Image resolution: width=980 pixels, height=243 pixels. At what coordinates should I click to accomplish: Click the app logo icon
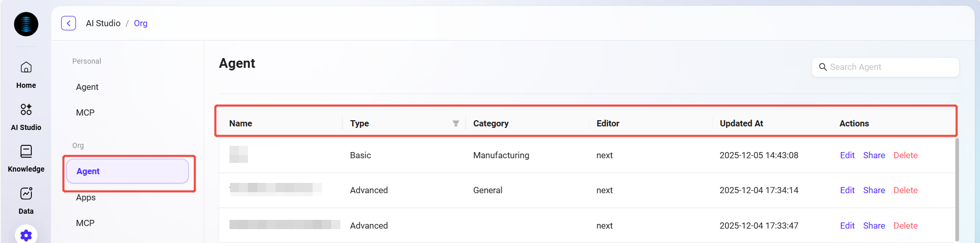(x=26, y=24)
